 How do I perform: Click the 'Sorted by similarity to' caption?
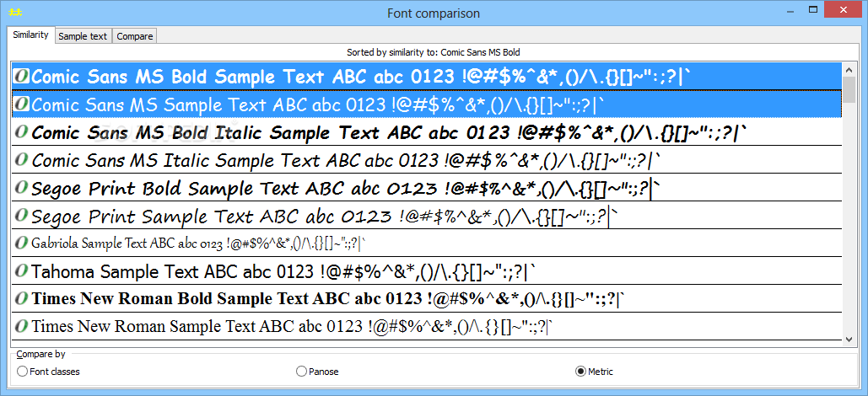pyautogui.click(x=434, y=52)
